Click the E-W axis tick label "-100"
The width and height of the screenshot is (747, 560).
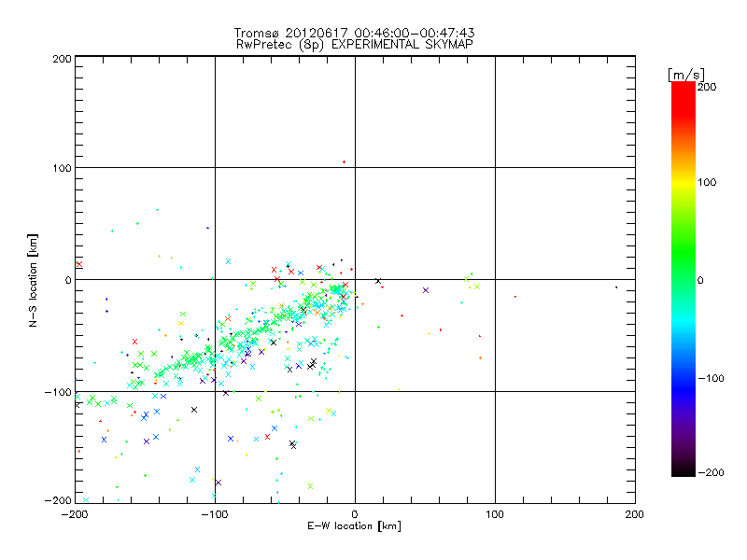215,514
